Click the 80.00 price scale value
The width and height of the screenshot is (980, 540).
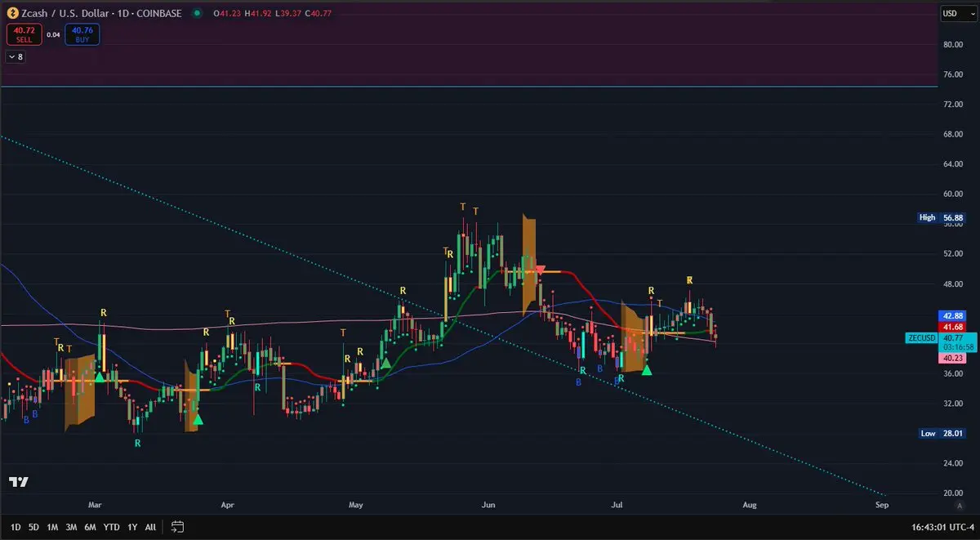pos(953,45)
